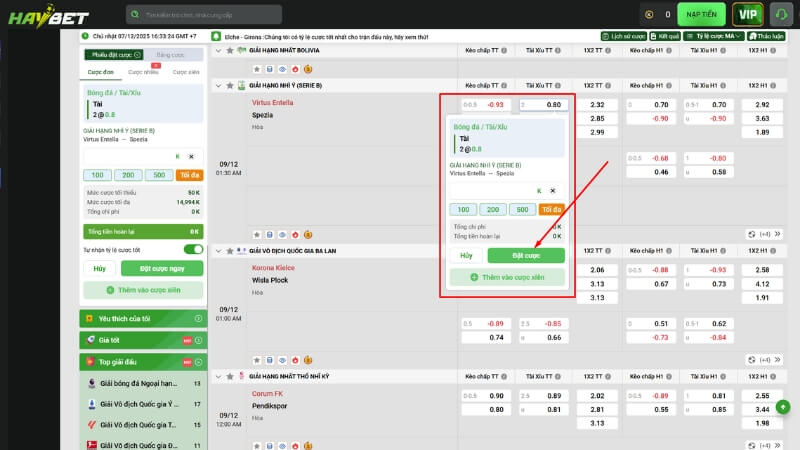The image size is (800, 450).
Task: Click fire icon below Virtus Entella match
Action: click(295, 235)
